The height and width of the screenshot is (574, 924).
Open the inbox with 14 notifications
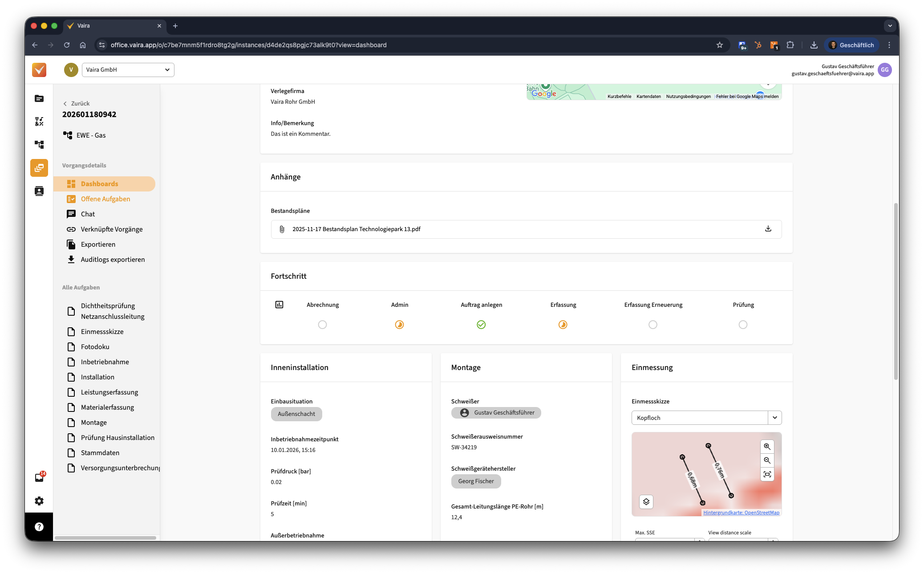(x=39, y=478)
